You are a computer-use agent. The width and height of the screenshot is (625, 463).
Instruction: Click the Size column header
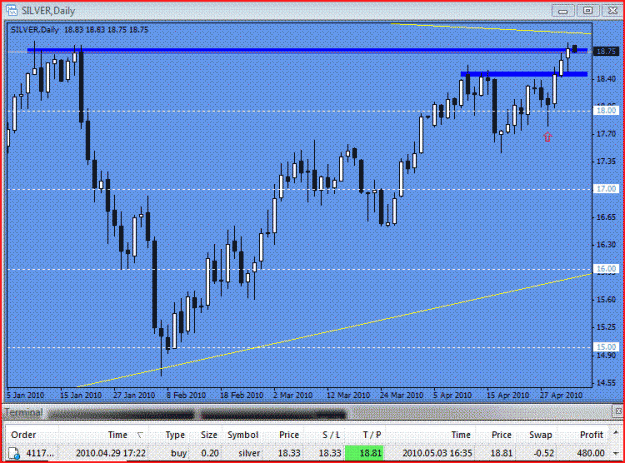tap(209, 435)
